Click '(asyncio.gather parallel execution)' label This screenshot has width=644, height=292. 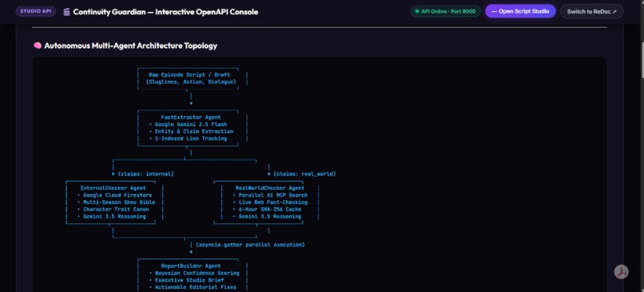[x=250, y=245]
